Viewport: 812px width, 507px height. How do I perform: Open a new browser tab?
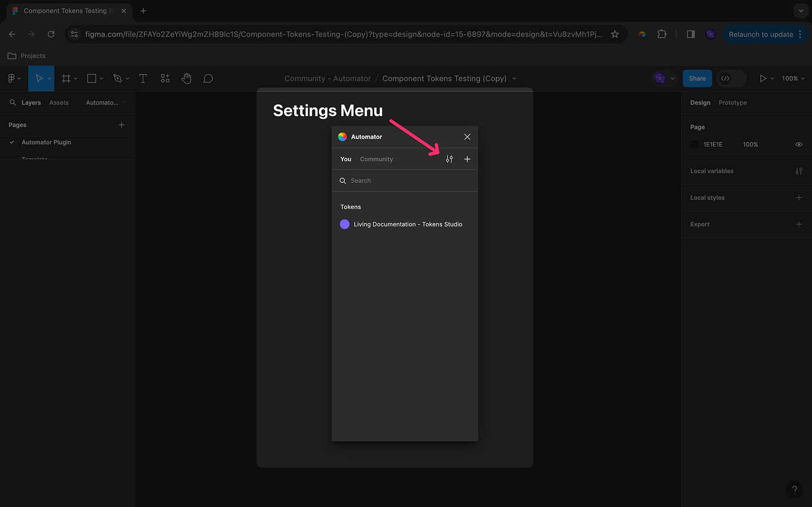point(143,11)
